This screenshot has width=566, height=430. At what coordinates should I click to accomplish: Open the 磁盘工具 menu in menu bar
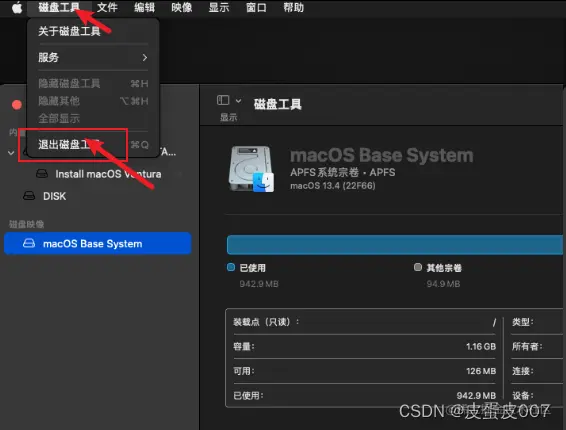click(59, 7)
